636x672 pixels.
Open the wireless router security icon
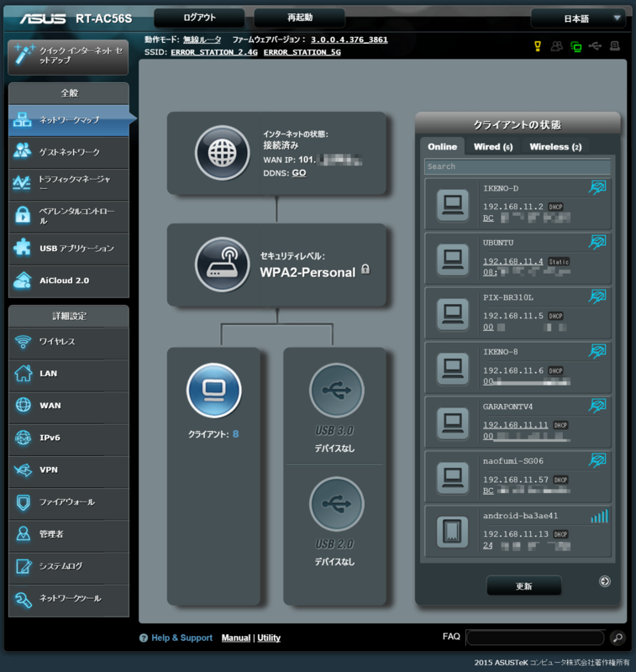point(222,265)
